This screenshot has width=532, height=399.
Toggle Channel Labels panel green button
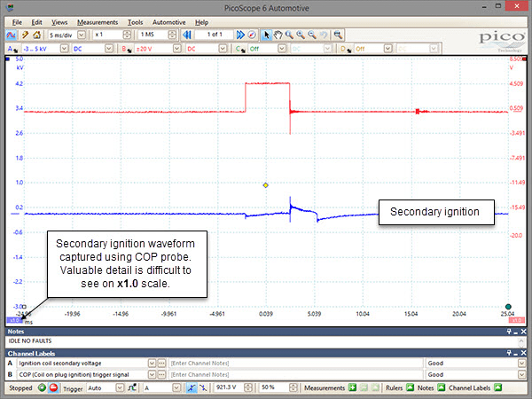(497, 387)
